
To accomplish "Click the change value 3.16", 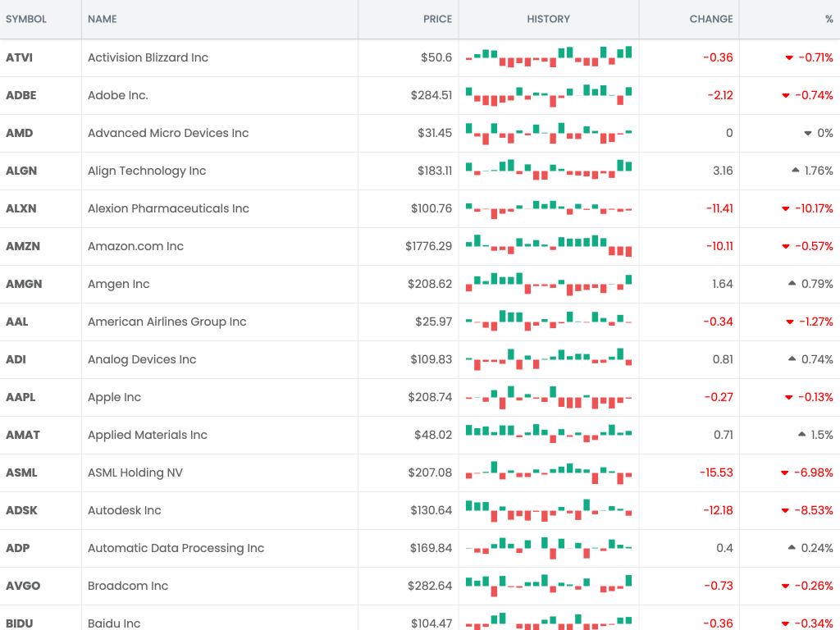I will click(x=723, y=171).
